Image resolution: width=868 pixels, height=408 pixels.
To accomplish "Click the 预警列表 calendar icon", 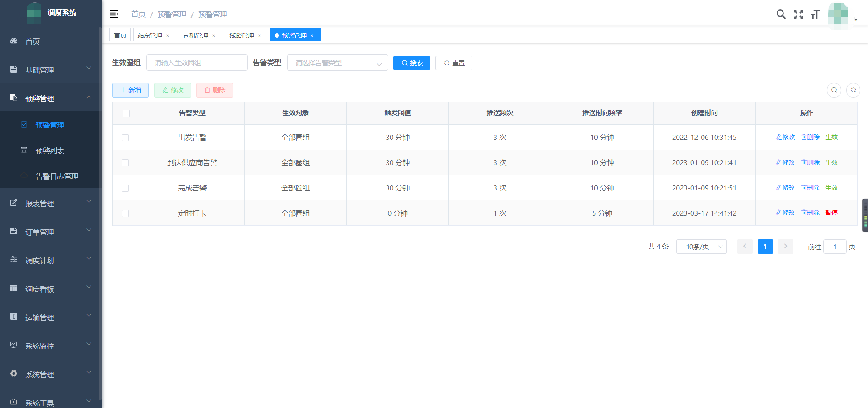I will click(24, 150).
